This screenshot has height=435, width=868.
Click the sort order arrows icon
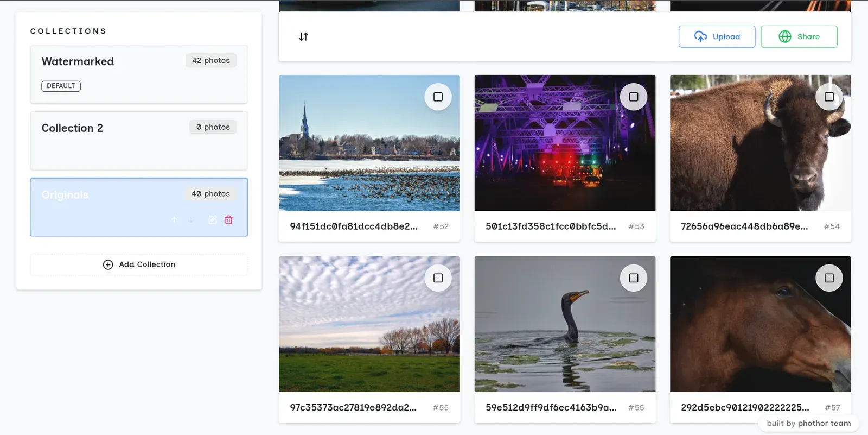(303, 36)
